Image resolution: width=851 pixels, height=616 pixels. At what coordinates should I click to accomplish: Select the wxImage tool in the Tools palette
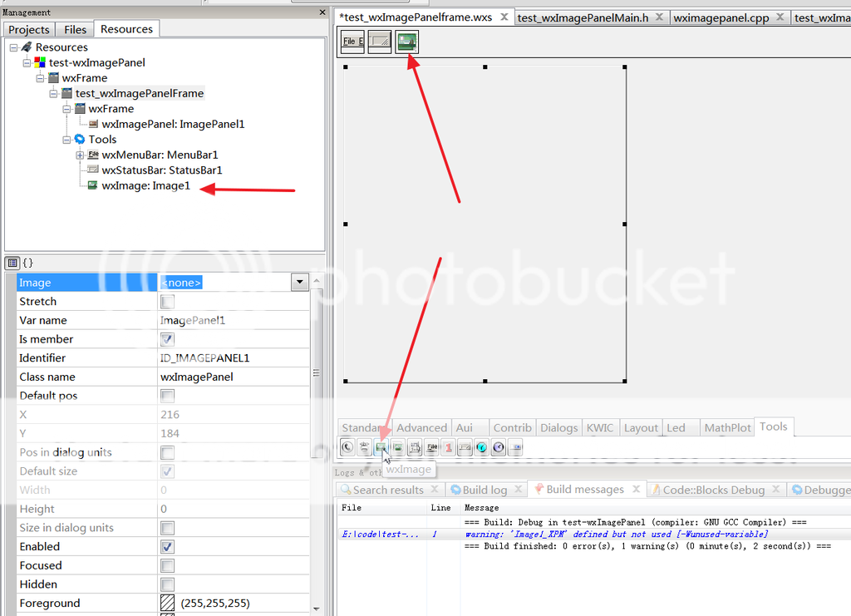(381, 447)
